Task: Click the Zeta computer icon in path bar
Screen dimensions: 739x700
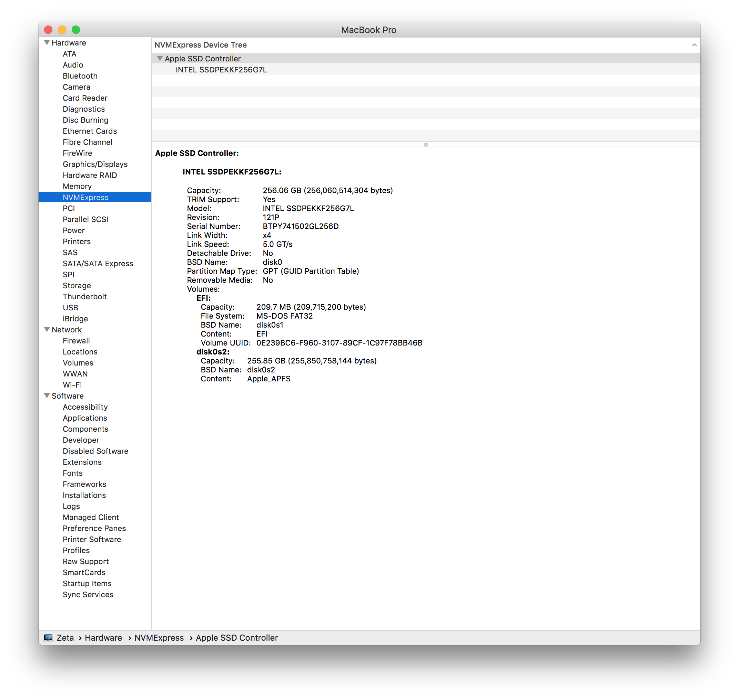Action: click(x=48, y=638)
